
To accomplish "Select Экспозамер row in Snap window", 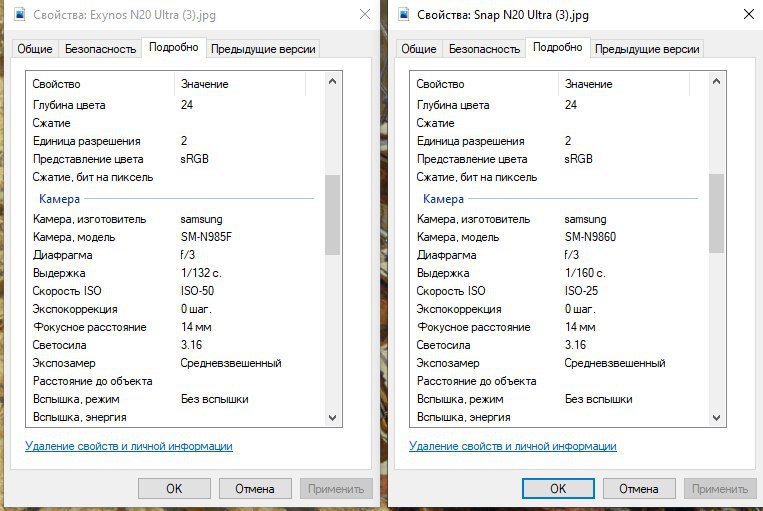I will click(x=559, y=363).
